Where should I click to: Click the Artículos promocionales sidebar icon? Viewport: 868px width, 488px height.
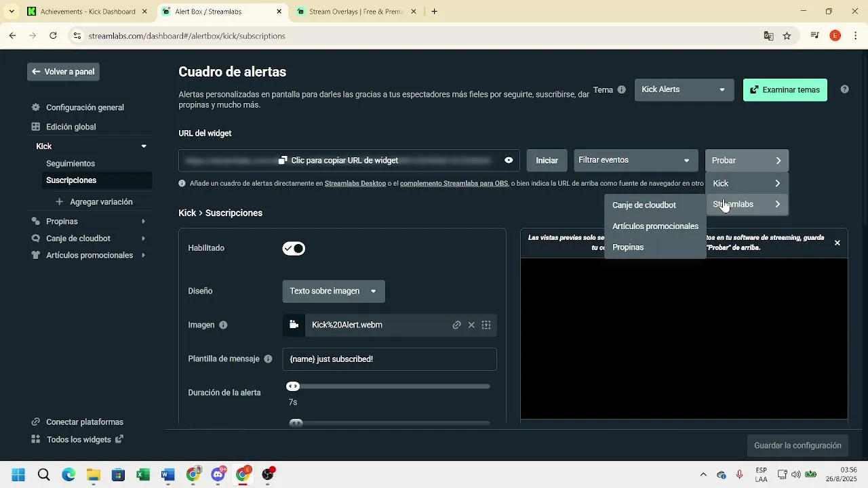tap(36, 256)
